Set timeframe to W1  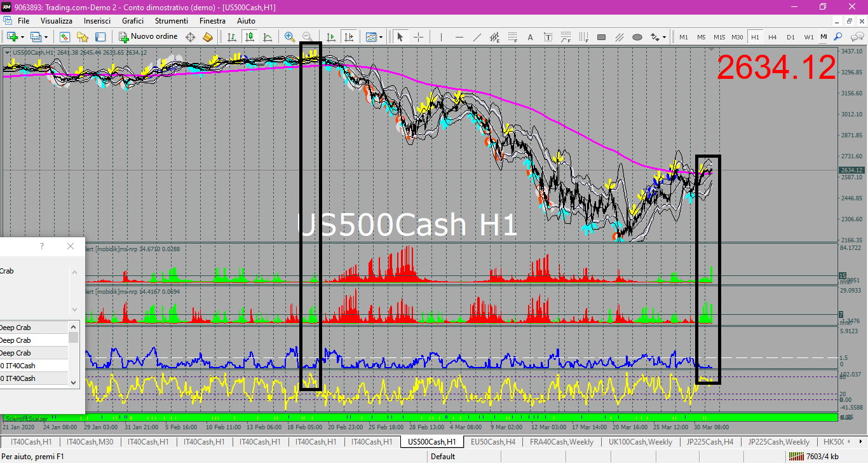(809, 37)
